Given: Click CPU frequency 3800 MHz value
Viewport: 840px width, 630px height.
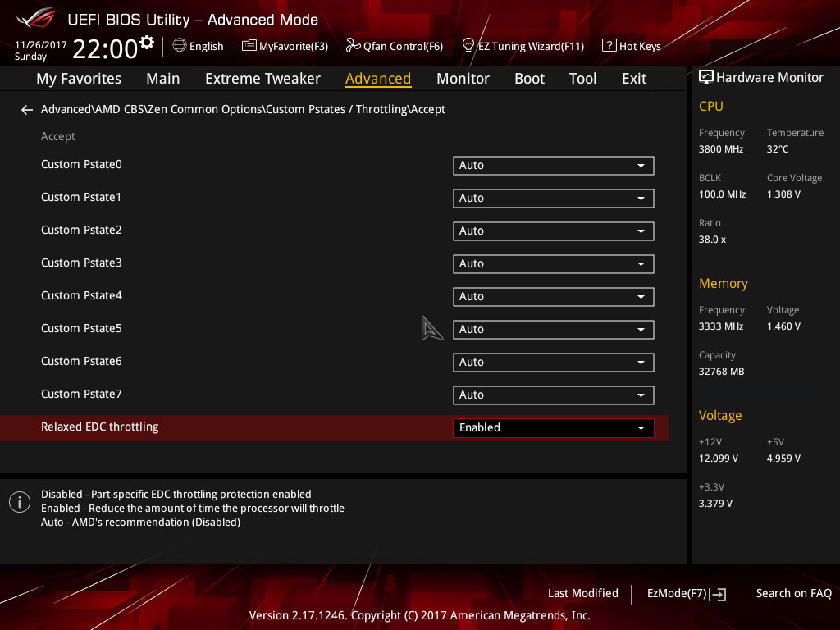Looking at the screenshot, I should pos(720,149).
